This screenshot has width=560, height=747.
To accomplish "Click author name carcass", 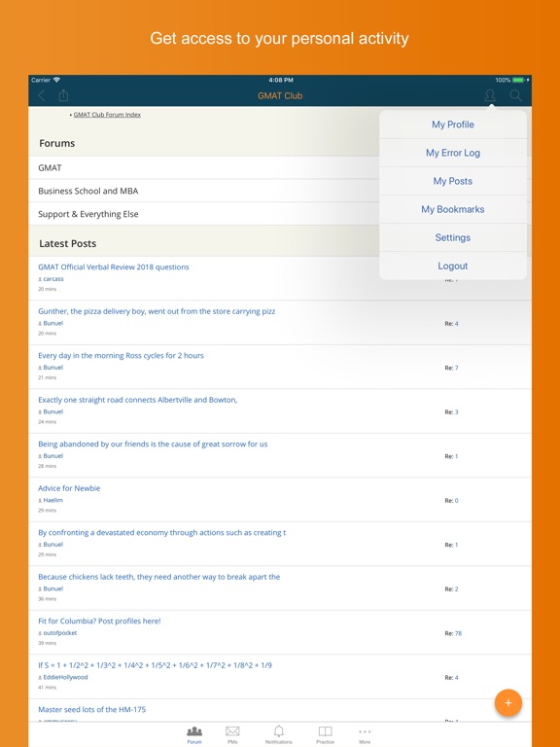I will coord(53,279).
